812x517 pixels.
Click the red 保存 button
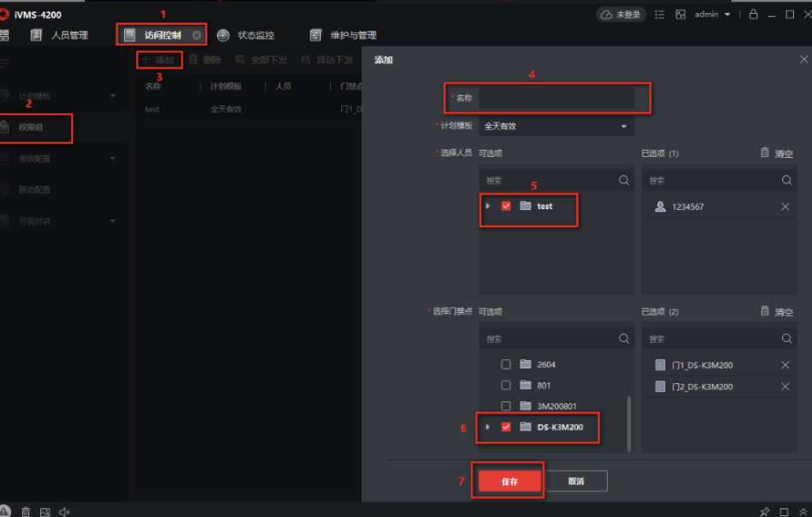(x=509, y=481)
